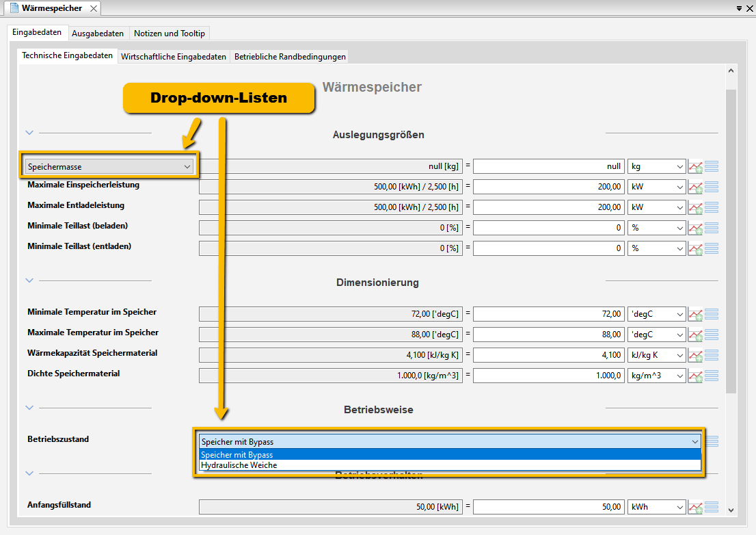Click the scroll down arrow of the vertical scrollbar
Image resolution: width=756 pixels, height=535 pixels.
731,509
